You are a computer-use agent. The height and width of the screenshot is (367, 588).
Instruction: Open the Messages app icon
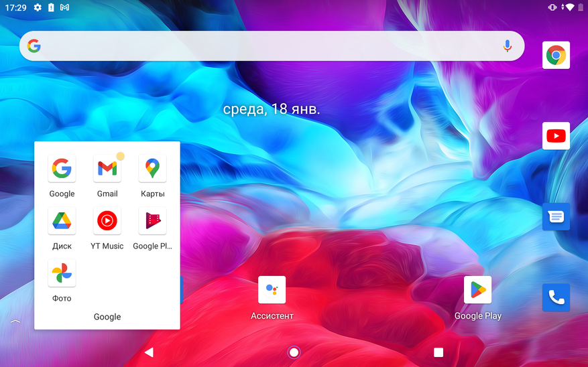(556, 217)
